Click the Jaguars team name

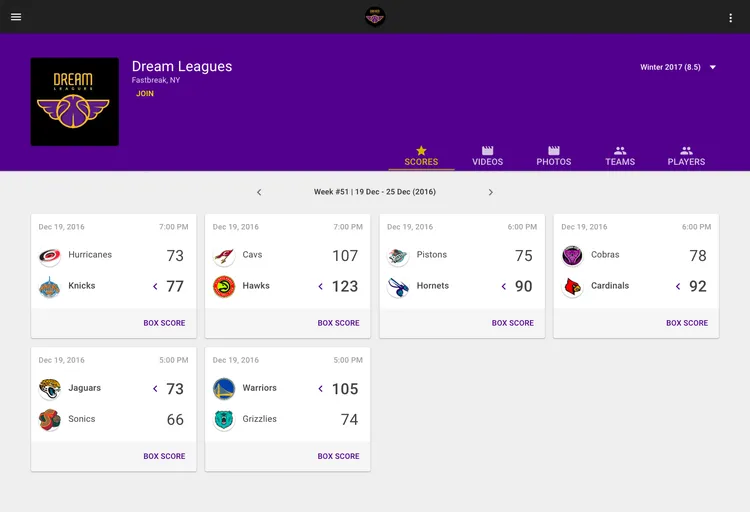[x=84, y=388]
